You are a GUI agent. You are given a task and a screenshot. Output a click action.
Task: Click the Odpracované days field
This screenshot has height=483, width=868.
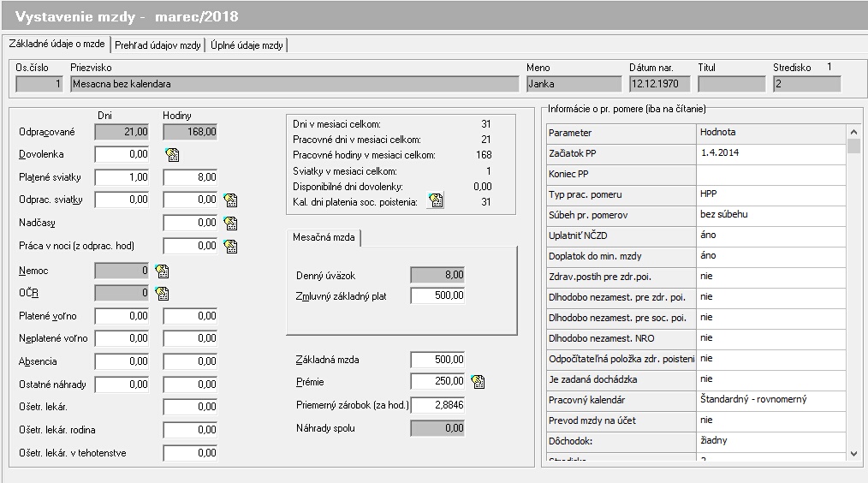coord(122,132)
